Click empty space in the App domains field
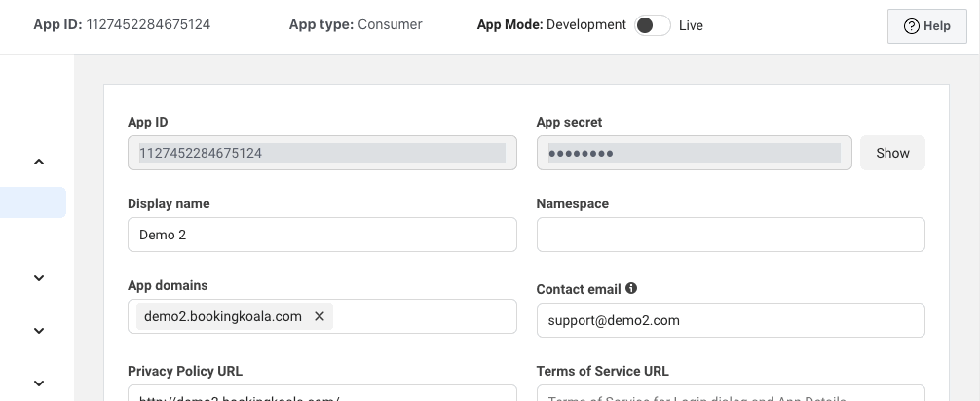 pos(424,316)
